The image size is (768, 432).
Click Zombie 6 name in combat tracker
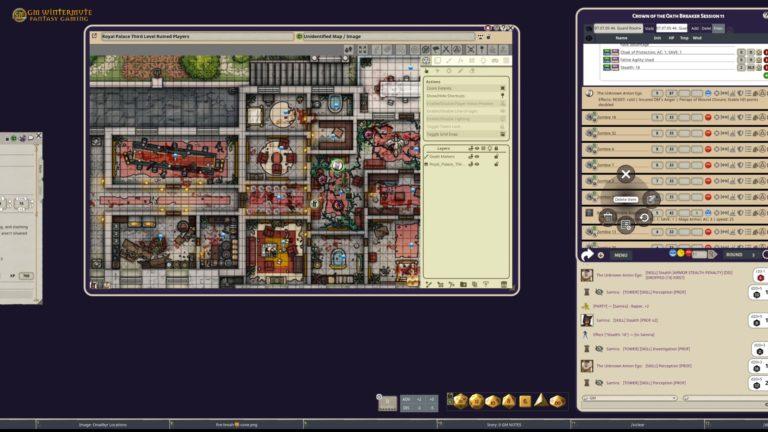605,149
